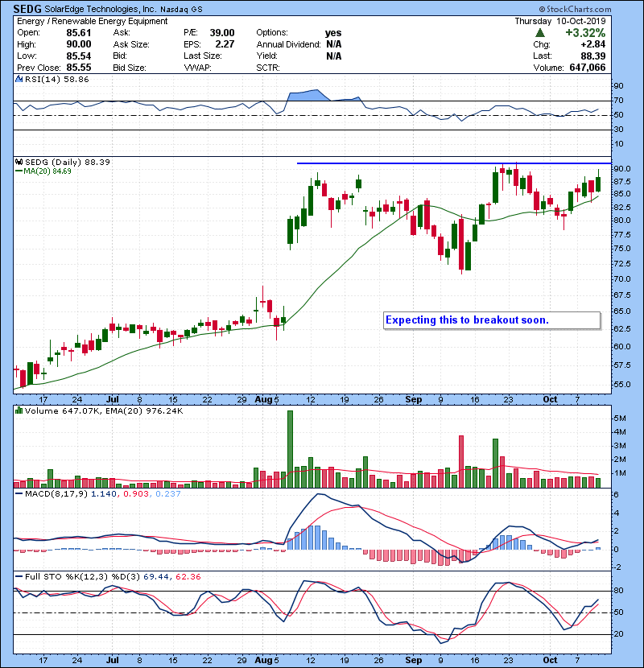Click the Chg value +2.84
Screen dimensions: 644x668
click(x=593, y=44)
